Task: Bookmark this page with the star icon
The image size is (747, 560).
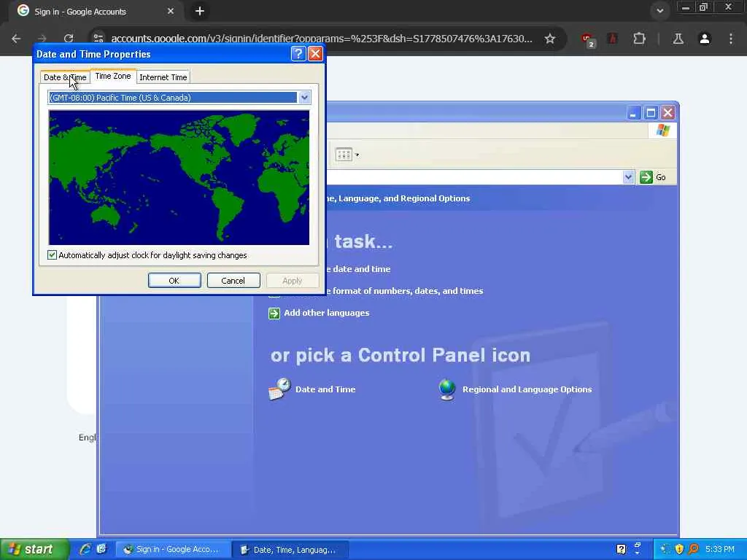Action: (x=550, y=39)
